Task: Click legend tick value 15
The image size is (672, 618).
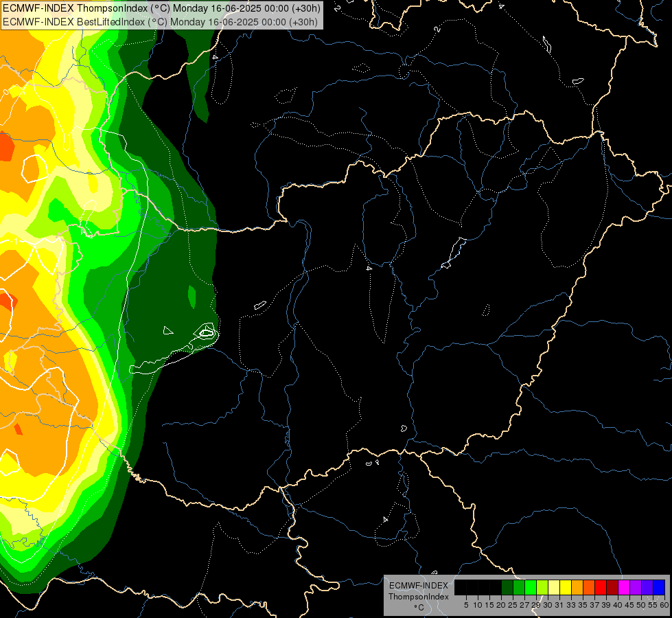Action: point(489,605)
